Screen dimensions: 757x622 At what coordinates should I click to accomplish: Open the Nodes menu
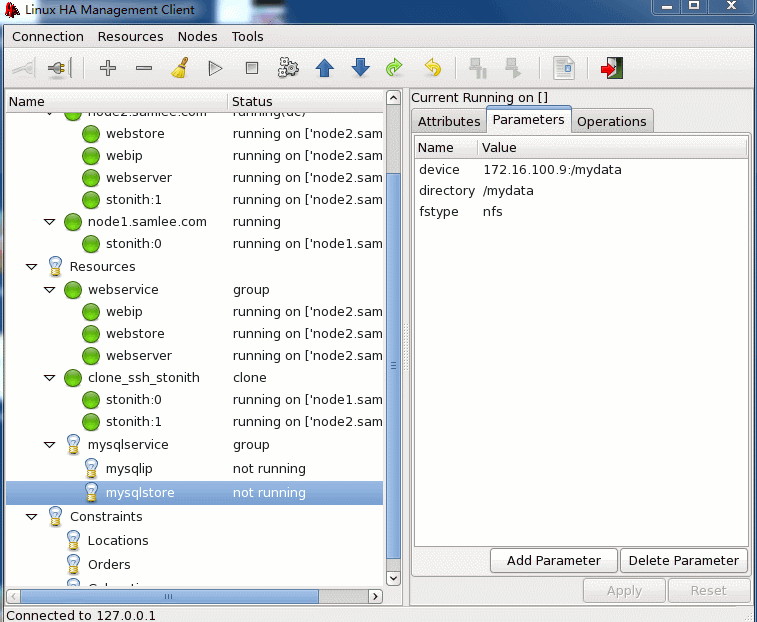pos(197,37)
